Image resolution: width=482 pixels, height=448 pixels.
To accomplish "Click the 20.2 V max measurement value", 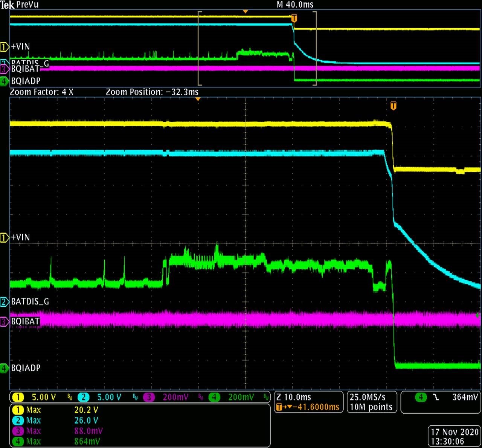I will [86, 410].
